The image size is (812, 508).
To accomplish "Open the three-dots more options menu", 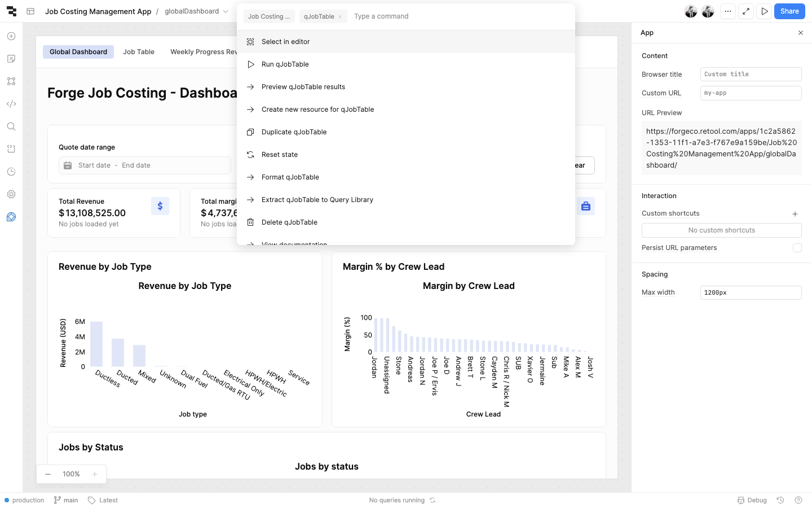I will click(x=728, y=11).
